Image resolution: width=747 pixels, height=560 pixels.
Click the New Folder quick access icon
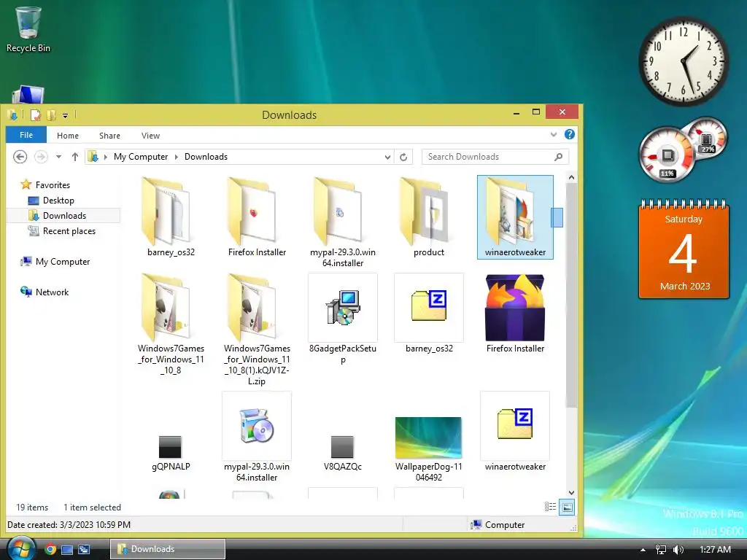[52, 114]
